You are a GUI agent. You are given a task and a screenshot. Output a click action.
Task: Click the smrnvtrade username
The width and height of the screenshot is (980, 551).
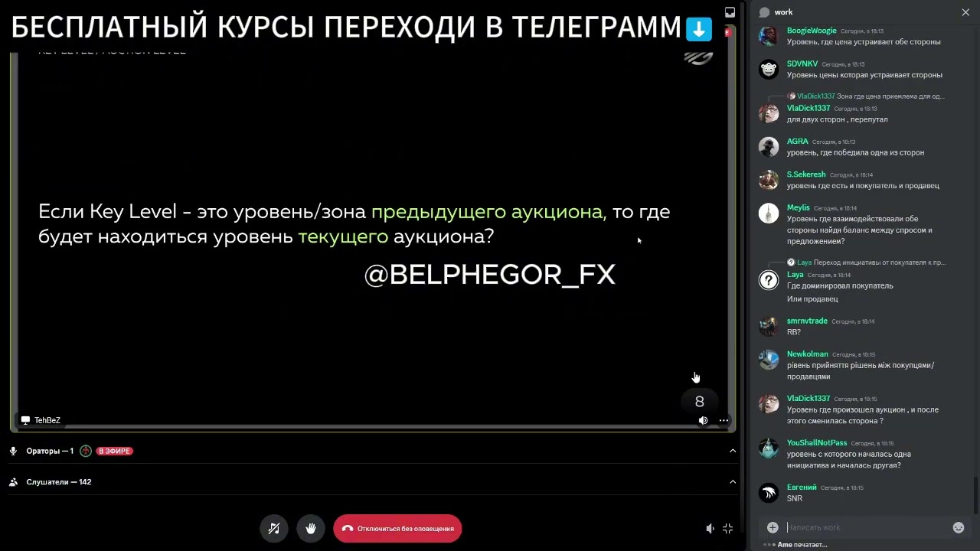tap(807, 321)
